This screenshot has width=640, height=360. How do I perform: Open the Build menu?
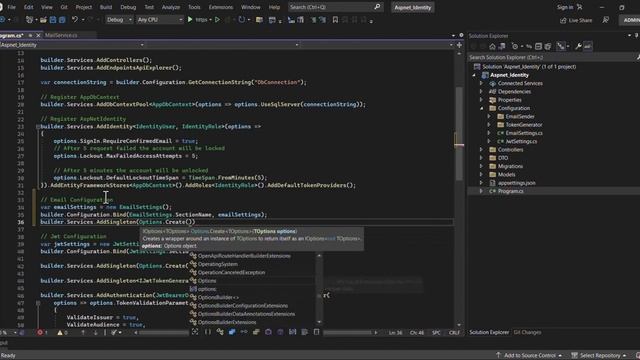[106, 7]
